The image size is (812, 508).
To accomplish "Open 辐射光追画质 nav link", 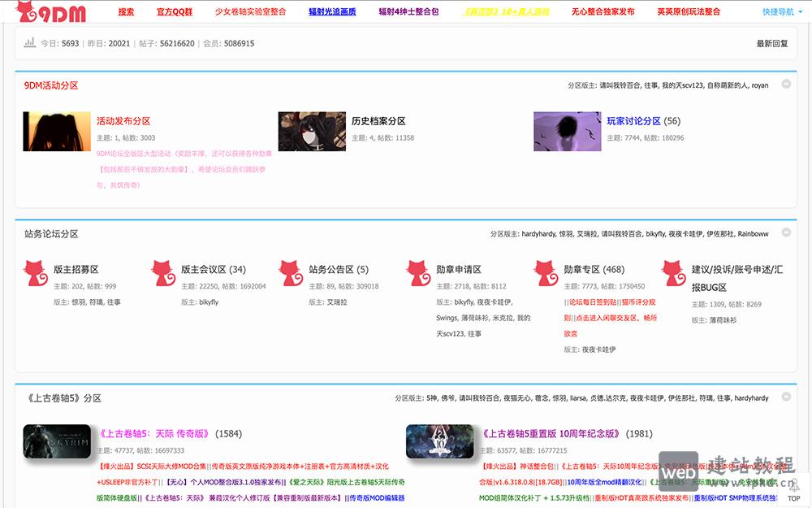I will (x=332, y=11).
